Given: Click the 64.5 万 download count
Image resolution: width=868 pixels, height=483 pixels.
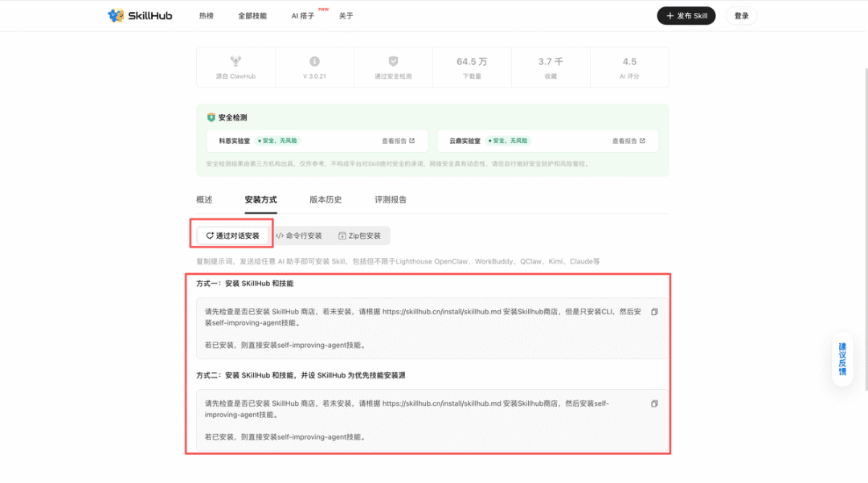Looking at the screenshot, I should (x=472, y=61).
